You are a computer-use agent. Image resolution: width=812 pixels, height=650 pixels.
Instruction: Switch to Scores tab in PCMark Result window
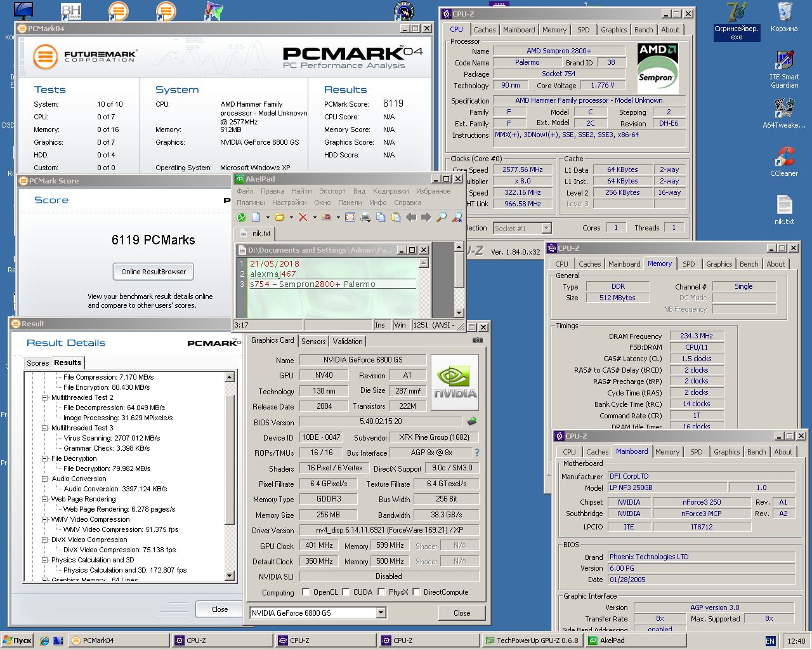coord(37,363)
